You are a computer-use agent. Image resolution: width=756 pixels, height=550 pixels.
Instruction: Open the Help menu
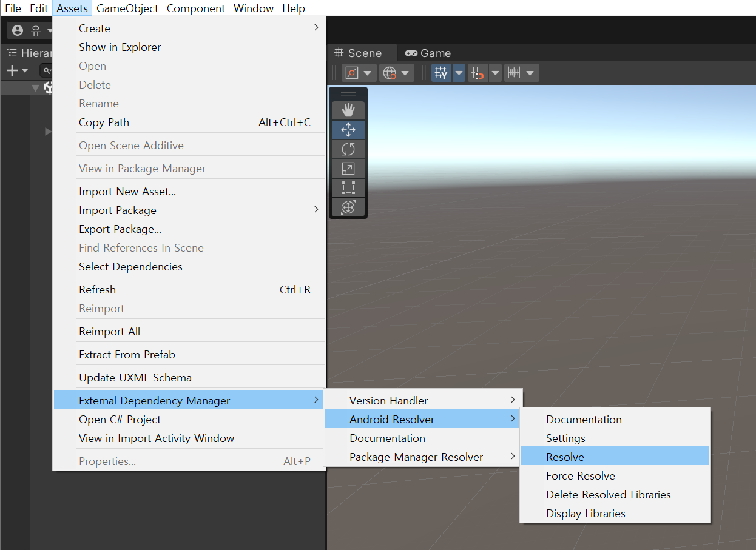point(294,8)
